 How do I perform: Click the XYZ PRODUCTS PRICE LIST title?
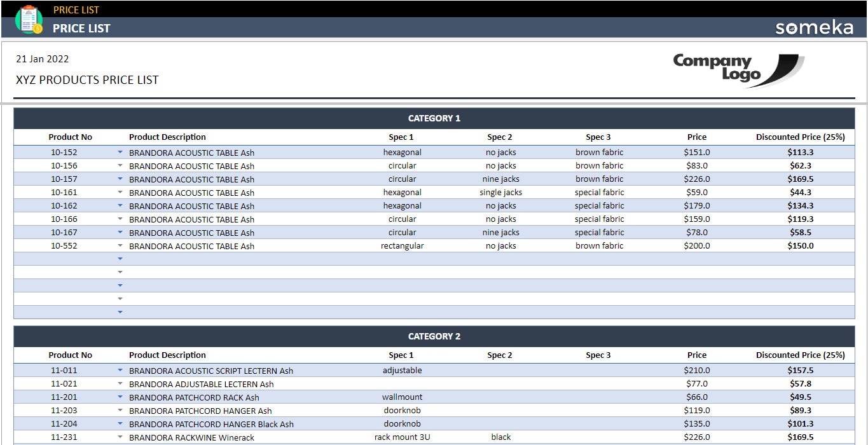(x=87, y=79)
